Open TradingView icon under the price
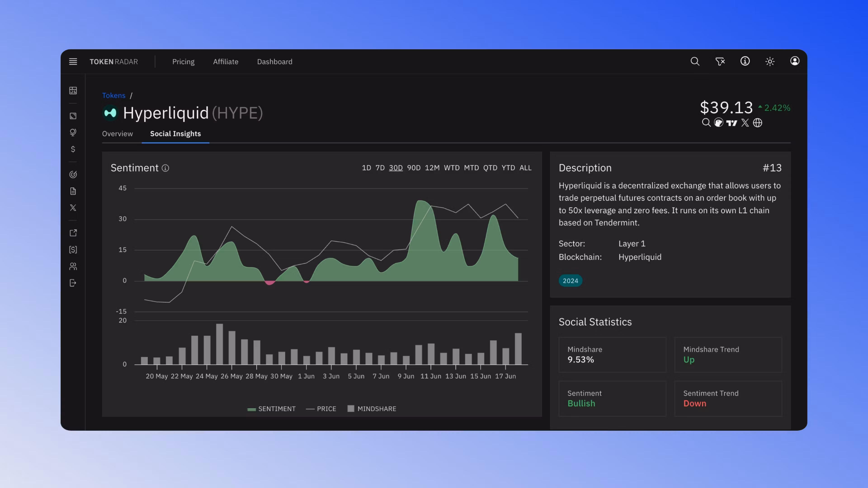 (x=731, y=123)
